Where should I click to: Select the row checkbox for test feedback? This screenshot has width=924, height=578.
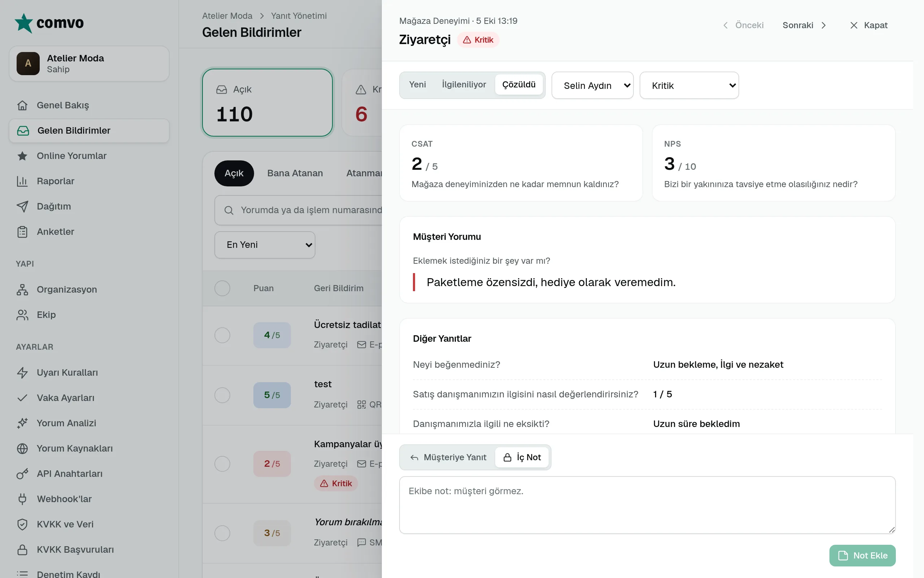(222, 395)
